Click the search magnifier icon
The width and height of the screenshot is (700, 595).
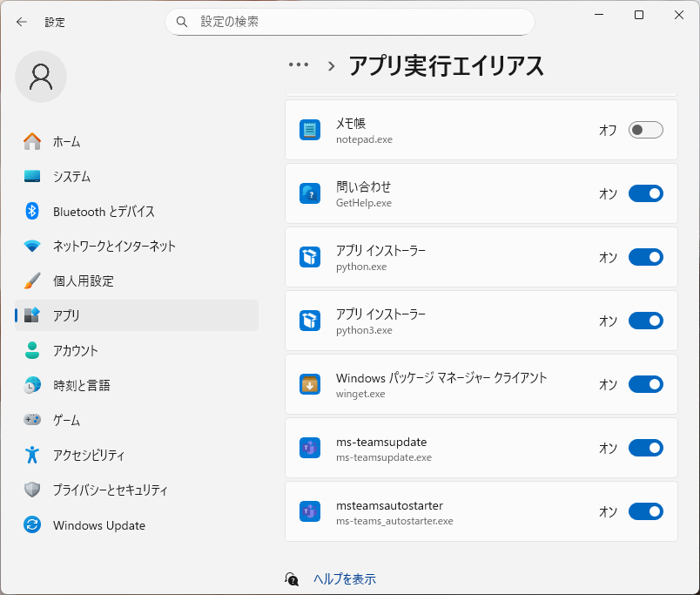(182, 21)
